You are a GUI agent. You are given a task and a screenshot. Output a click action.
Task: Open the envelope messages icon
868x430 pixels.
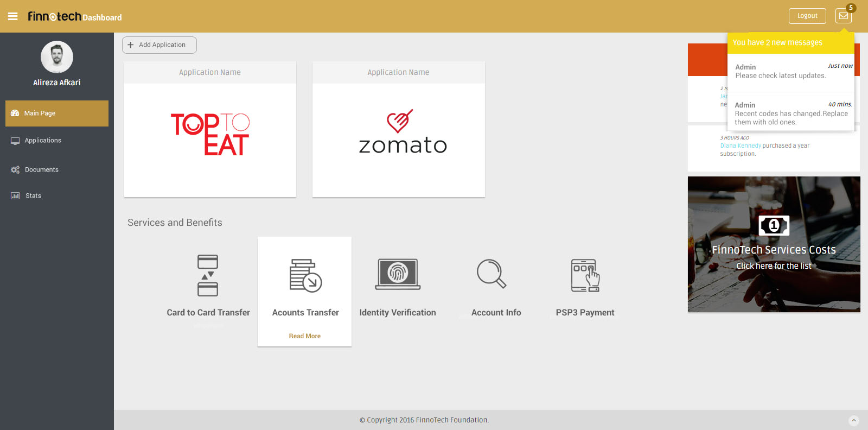point(844,16)
